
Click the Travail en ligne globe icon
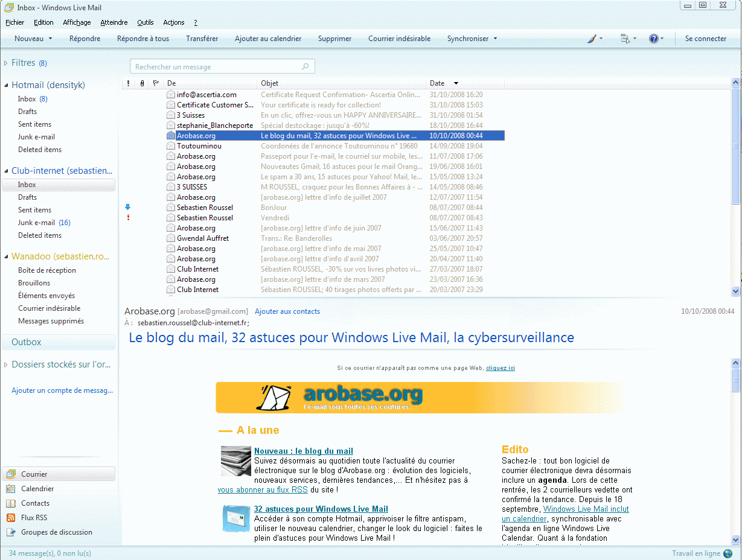coord(728,553)
